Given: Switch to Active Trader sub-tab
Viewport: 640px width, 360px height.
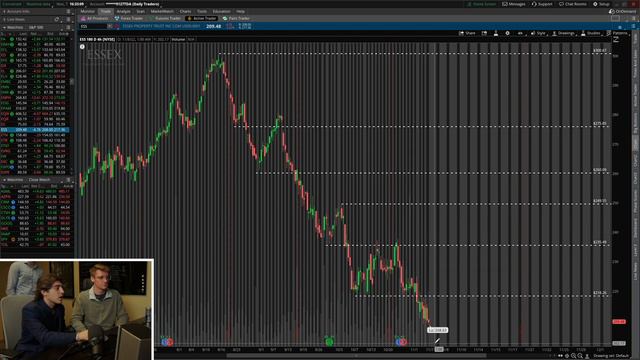Looking at the screenshot, I should click(201, 18).
